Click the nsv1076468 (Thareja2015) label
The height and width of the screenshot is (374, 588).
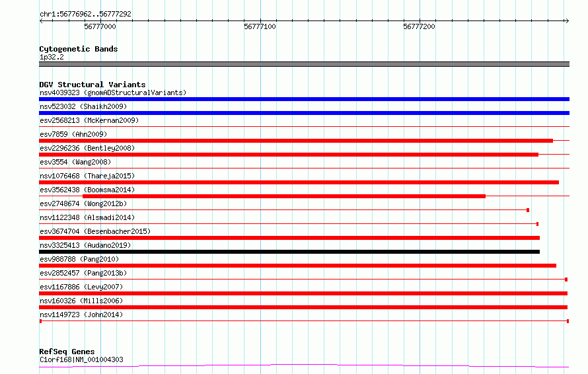87,176
